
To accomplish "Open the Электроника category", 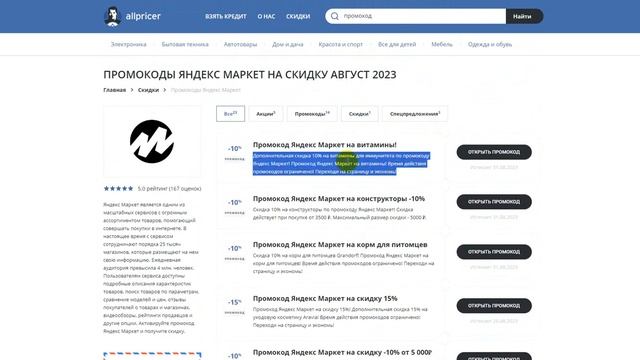I will pos(129,44).
